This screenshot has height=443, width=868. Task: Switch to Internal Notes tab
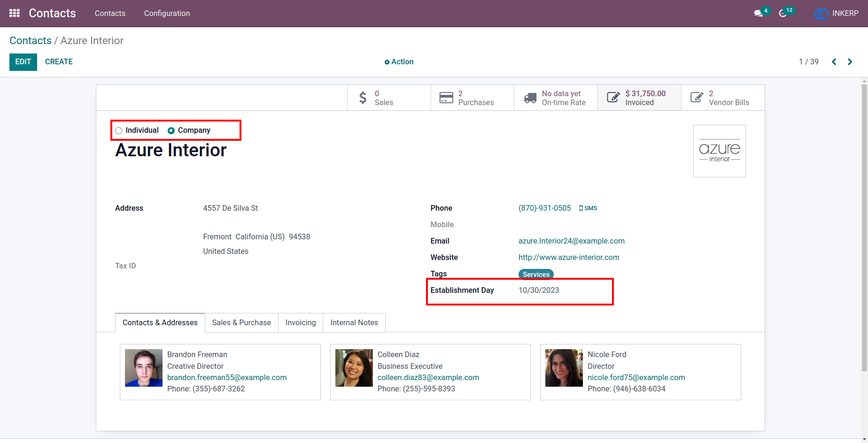pos(354,322)
